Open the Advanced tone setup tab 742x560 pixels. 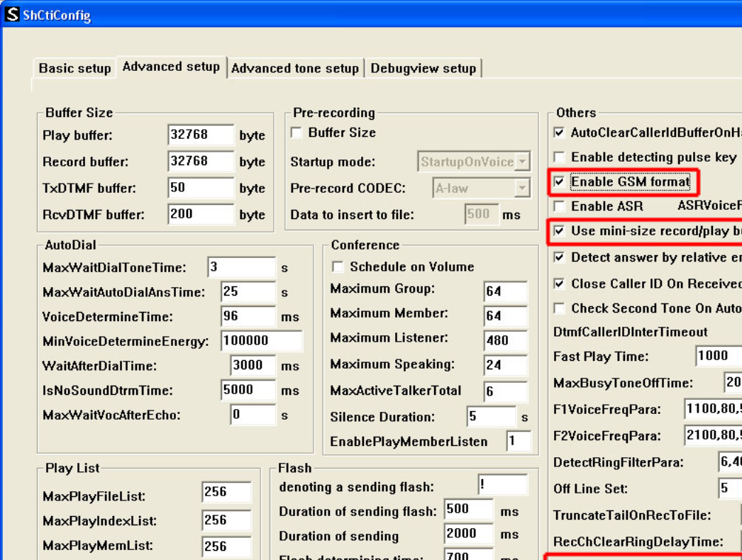click(295, 68)
